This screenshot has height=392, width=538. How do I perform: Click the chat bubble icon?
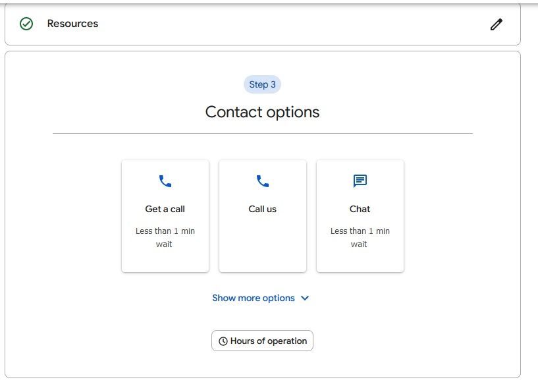click(360, 181)
